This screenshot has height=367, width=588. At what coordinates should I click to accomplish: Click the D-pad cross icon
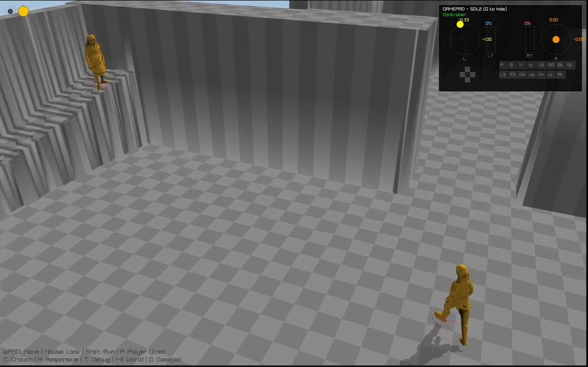coord(467,75)
